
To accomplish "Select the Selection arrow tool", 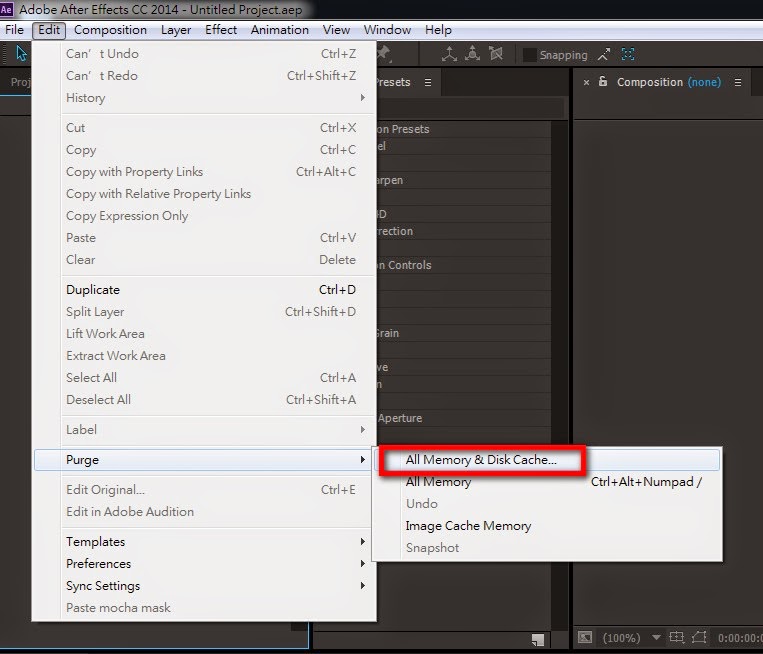I will 21,54.
